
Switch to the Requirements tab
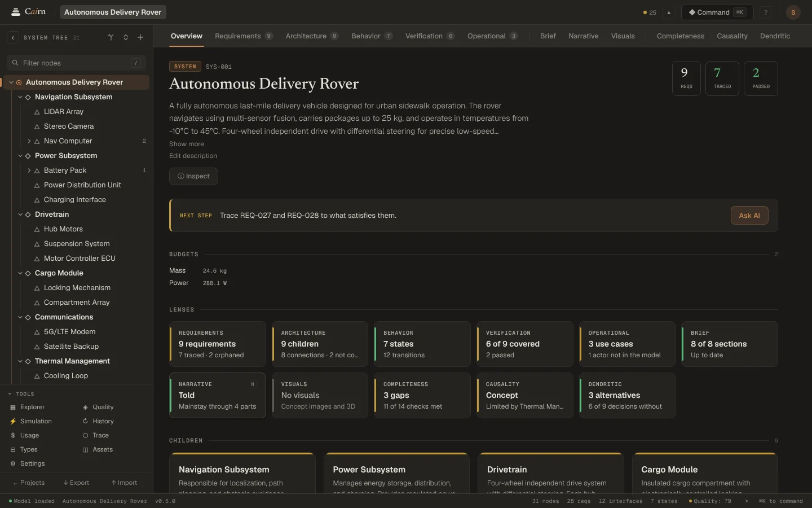point(244,36)
